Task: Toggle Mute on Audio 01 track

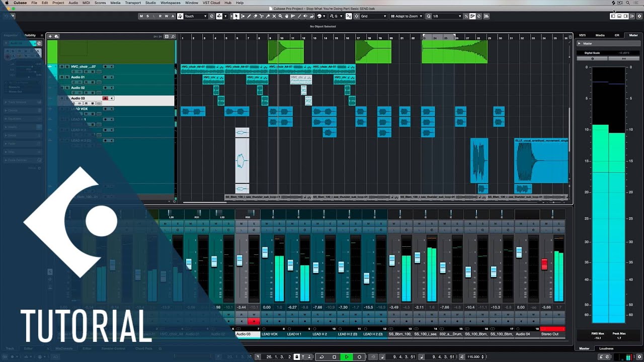Action: pos(62,77)
